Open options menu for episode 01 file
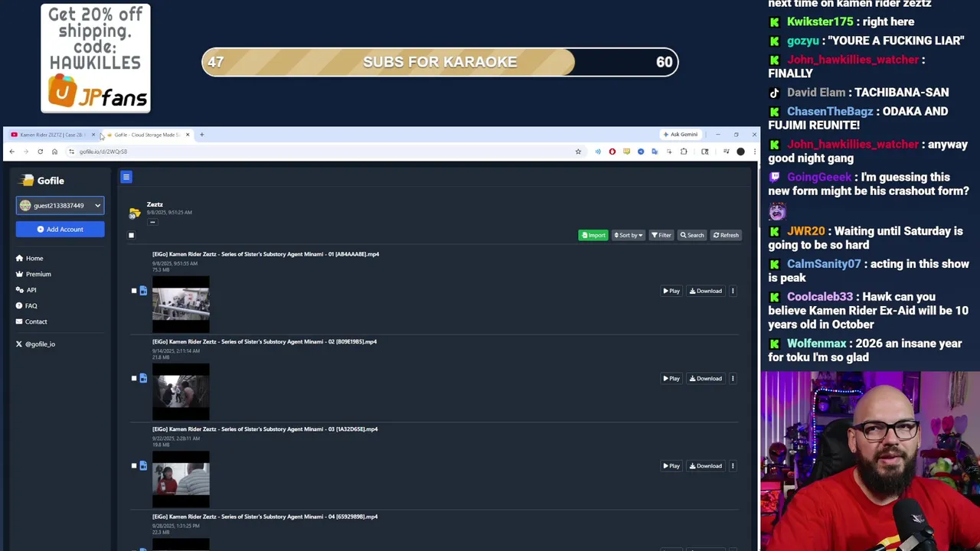980x551 pixels. [733, 291]
